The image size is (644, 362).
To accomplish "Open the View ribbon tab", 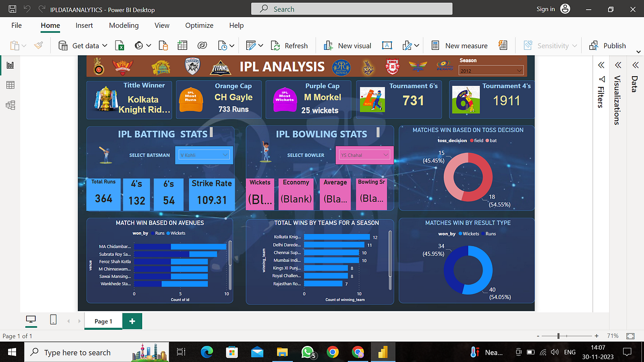I will pos(162,25).
